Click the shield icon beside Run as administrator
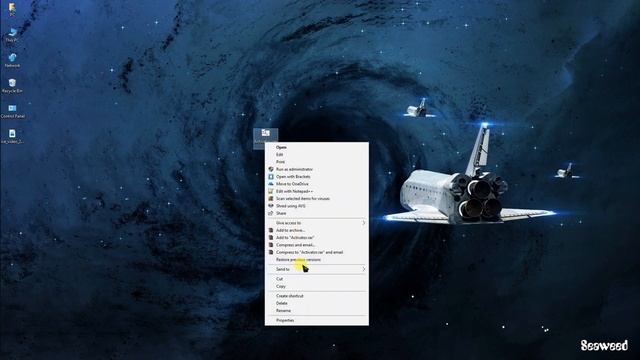The image size is (640, 360). (271, 169)
